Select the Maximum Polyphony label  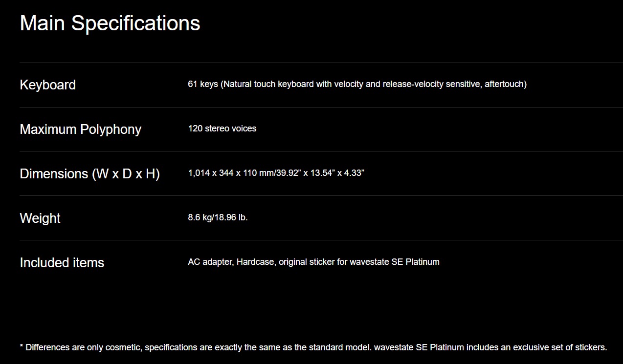click(x=80, y=129)
